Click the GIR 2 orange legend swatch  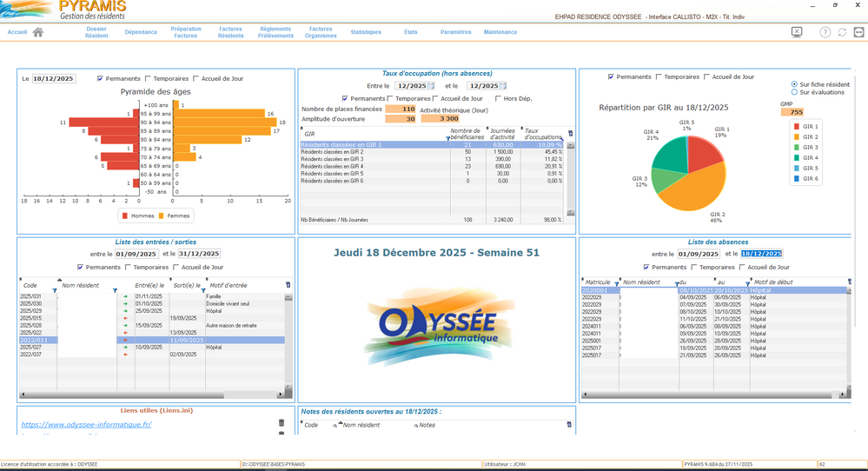click(797, 137)
